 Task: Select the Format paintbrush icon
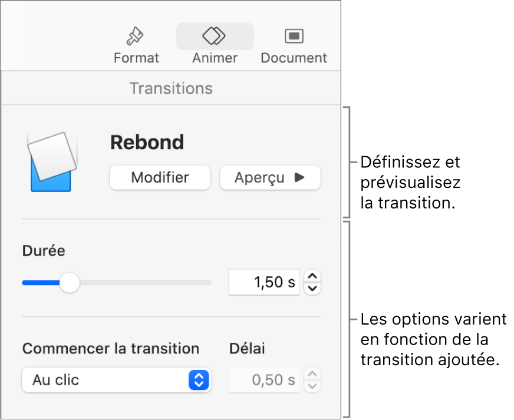click(x=136, y=35)
